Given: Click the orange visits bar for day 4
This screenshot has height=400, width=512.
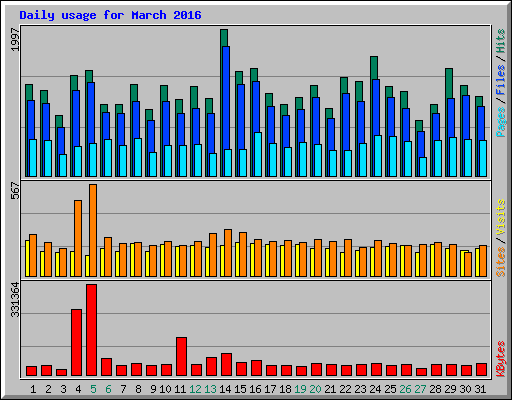Looking at the screenshot, I should [x=78, y=238].
